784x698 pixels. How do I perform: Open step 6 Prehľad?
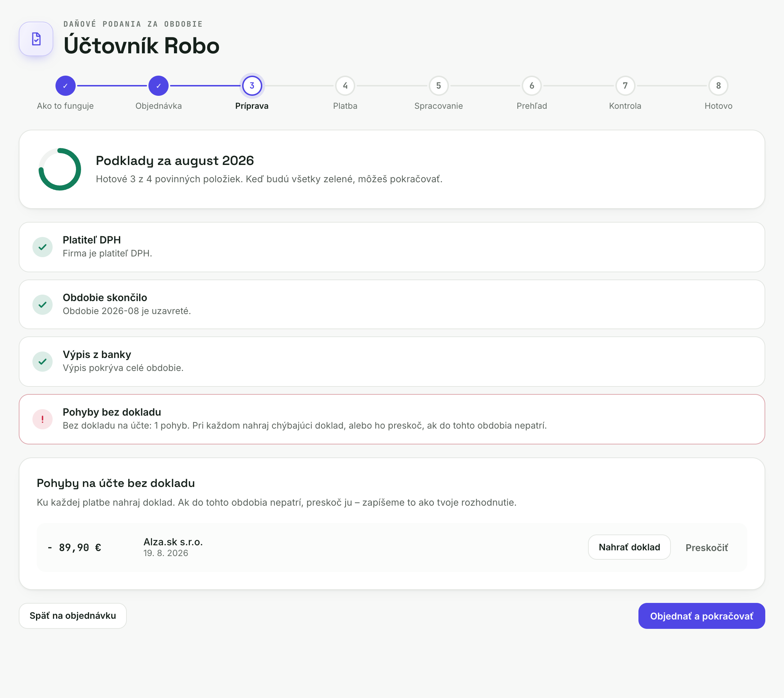click(x=532, y=85)
